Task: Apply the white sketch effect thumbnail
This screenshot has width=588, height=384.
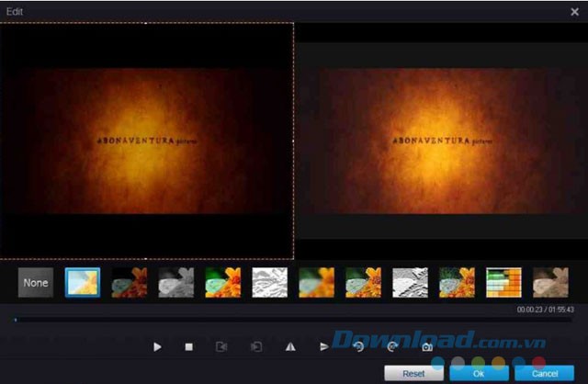Action: tap(269, 282)
